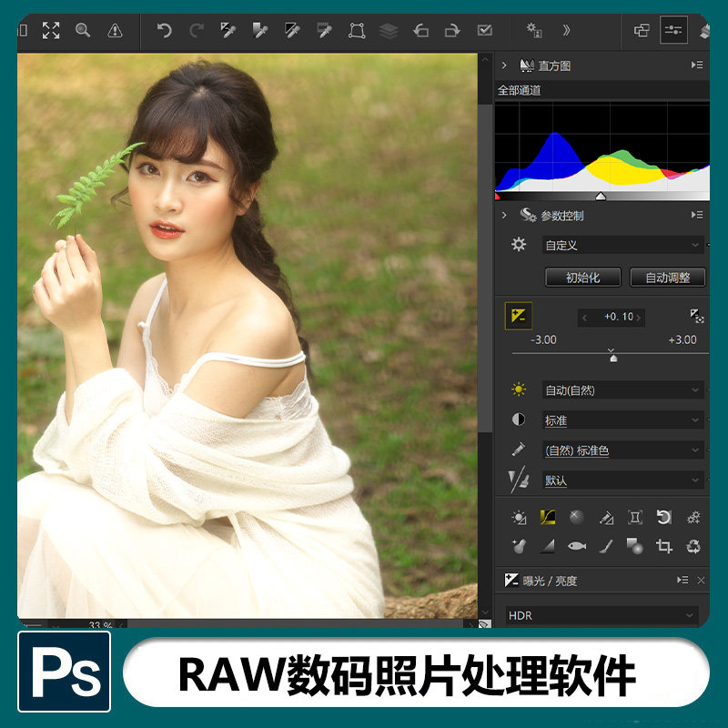Click the red shadow marker under histogram

click(x=498, y=197)
